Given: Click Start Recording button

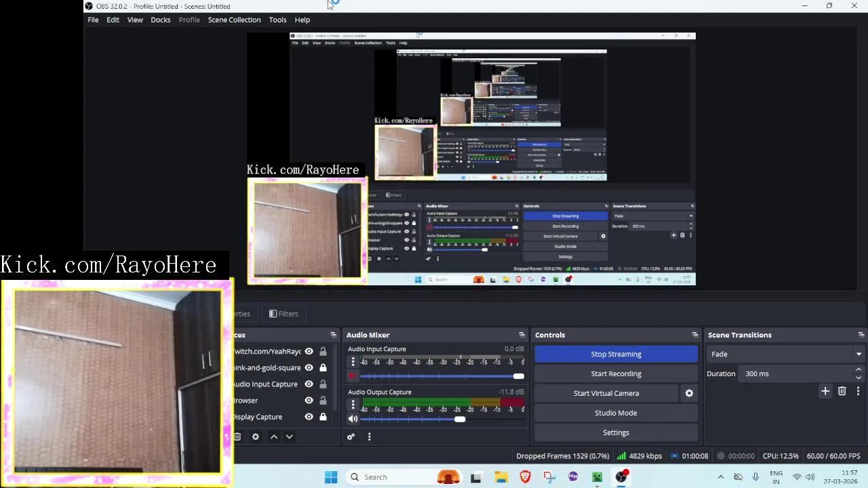Looking at the screenshot, I should (616, 373).
